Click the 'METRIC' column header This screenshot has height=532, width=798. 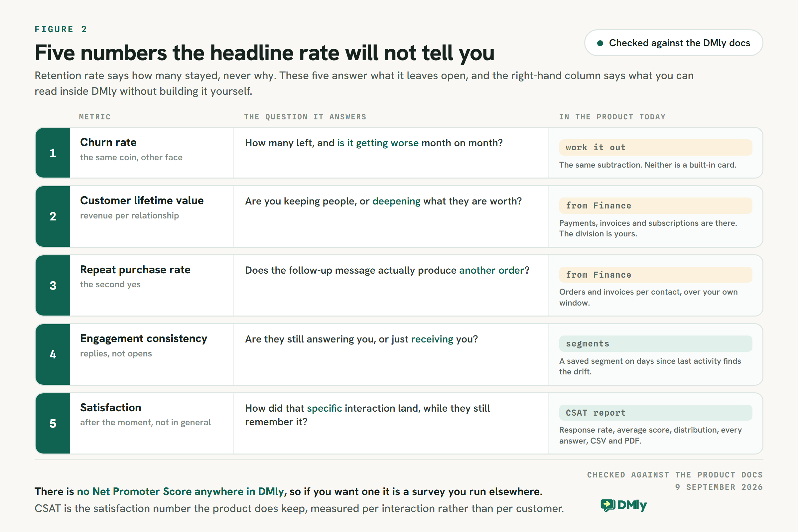click(x=95, y=117)
